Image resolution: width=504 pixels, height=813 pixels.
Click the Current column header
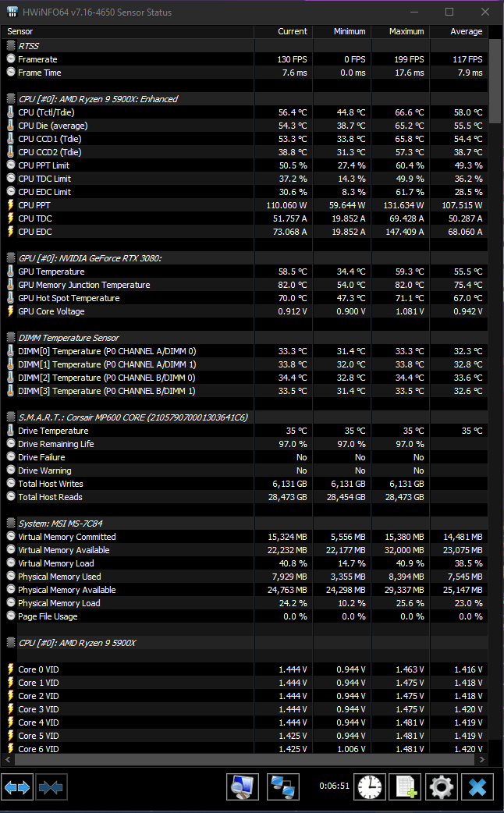point(283,32)
